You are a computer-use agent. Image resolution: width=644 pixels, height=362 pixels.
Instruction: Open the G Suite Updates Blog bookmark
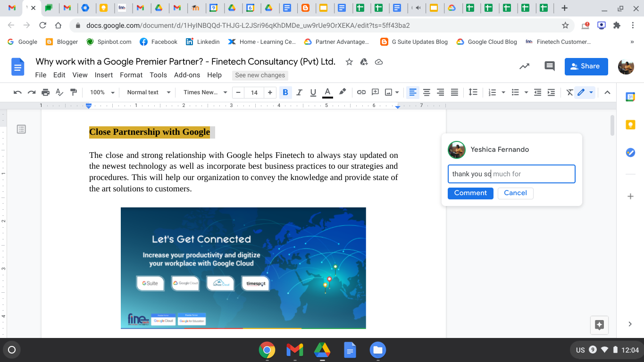(414, 41)
